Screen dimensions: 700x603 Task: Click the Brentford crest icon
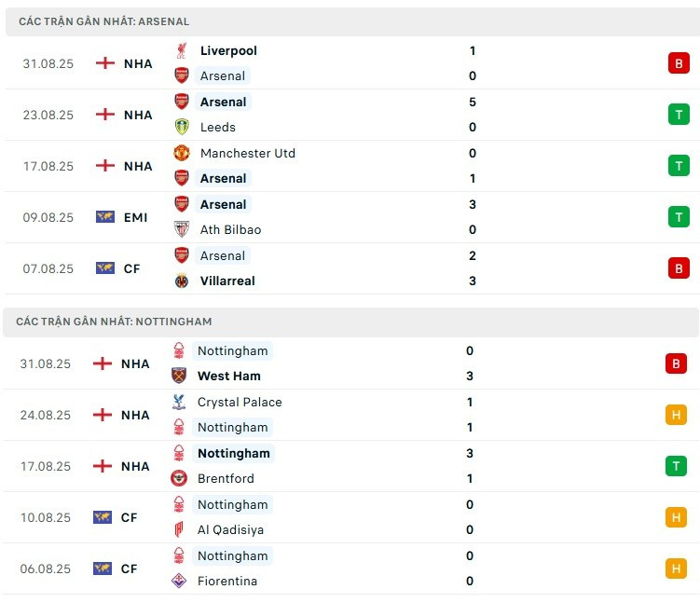(179, 478)
